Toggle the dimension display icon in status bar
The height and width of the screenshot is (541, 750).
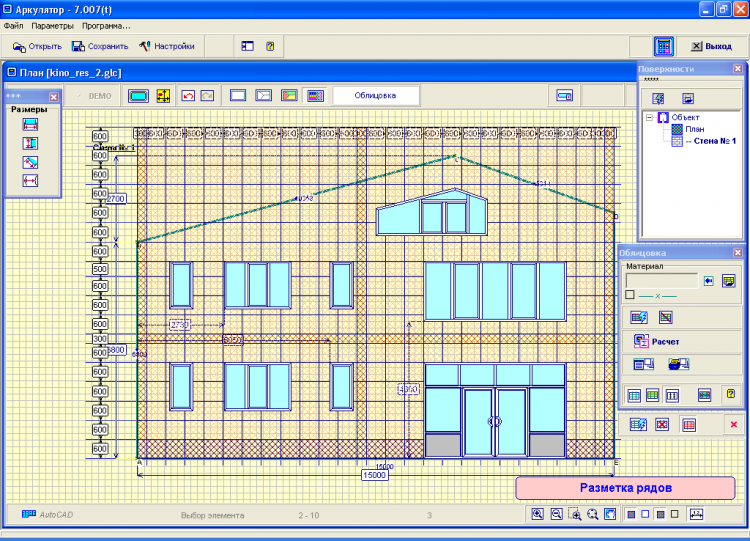click(x=696, y=515)
